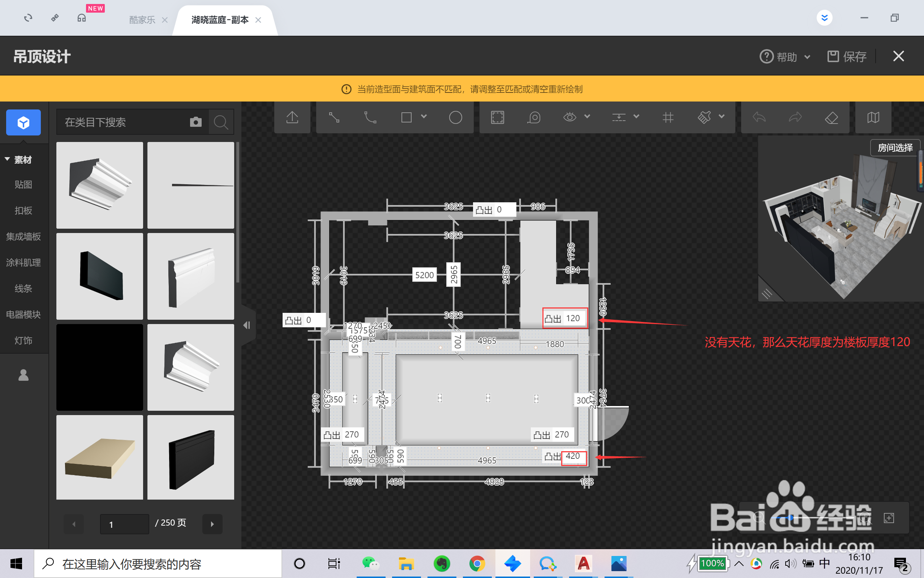This screenshot has height=578, width=924.
Task: Toggle the grid display icon
Action: pyautogui.click(x=668, y=117)
